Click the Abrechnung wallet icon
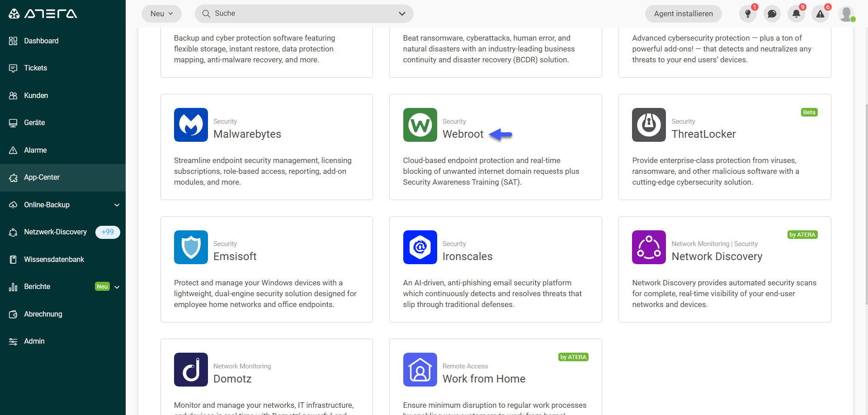 click(13, 314)
